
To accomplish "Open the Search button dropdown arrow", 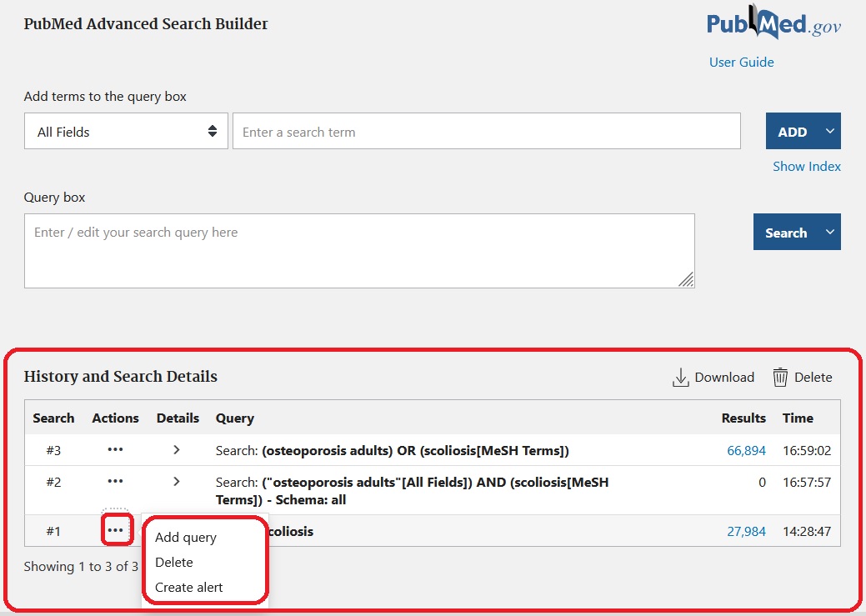I will coord(829,233).
